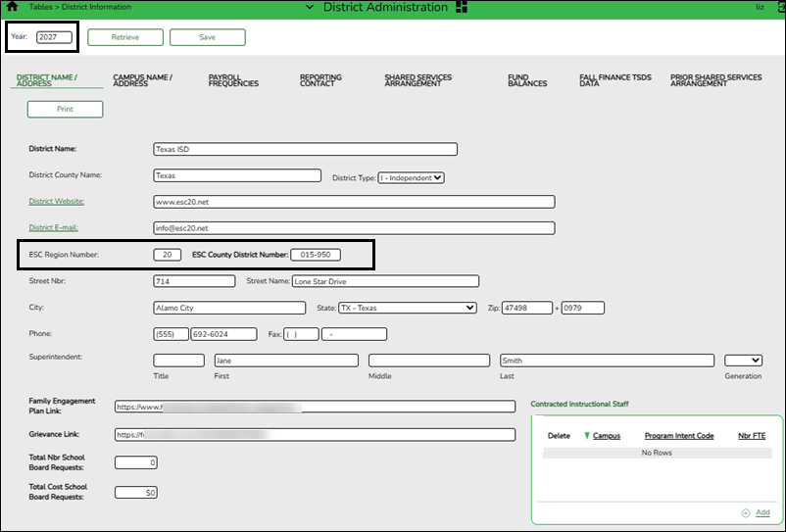Screen dimensions: 786x532
Task: Expand the District Administration chevron dropdown
Action: coord(310,7)
